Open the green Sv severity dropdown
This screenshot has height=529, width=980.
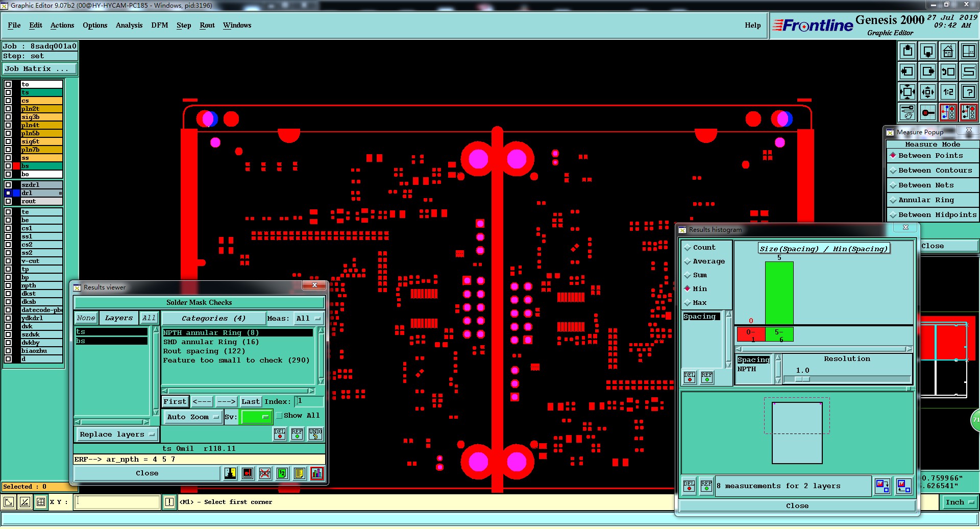[x=256, y=417]
